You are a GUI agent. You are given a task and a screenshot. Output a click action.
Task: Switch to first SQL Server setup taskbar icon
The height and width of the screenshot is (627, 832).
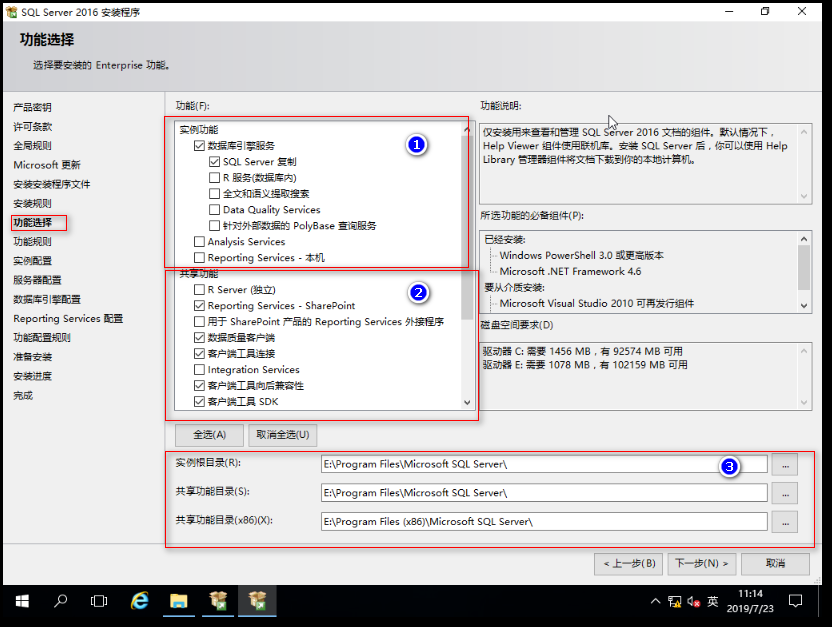point(218,601)
